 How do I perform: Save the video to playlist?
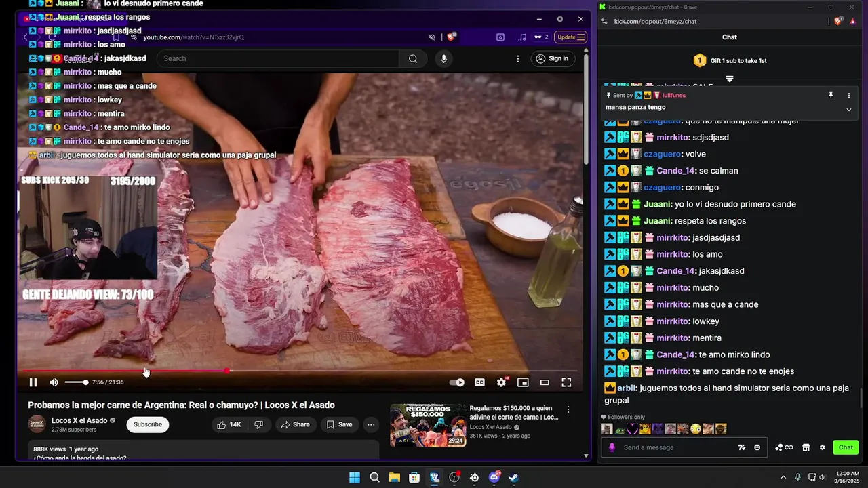click(339, 424)
